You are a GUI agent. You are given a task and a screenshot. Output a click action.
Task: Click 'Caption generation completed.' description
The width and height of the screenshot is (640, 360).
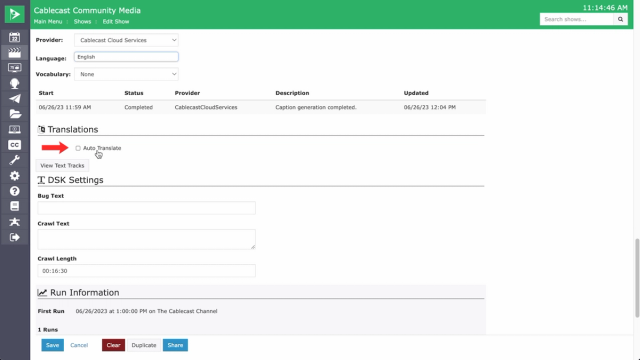pyautogui.click(x=316, y=107)
